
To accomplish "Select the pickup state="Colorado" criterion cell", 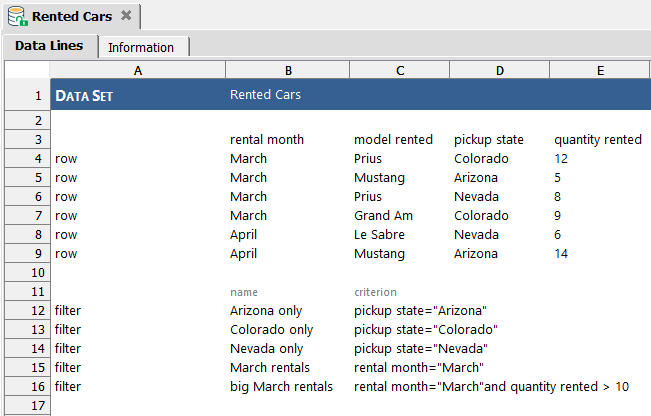I will pyautogui.click(x=426, y=330).
